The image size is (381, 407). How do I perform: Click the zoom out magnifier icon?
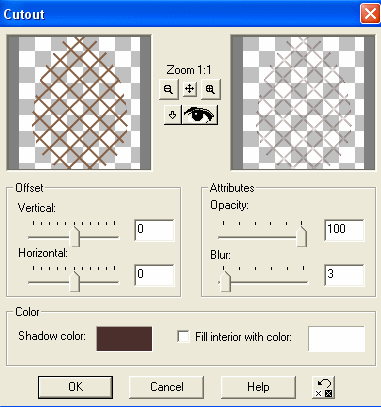[x=169, y=89]
